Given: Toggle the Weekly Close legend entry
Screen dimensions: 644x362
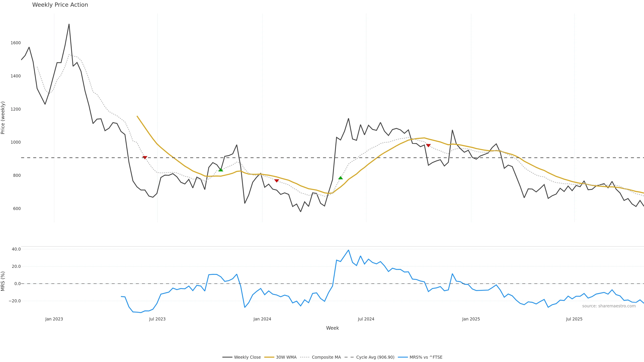Looking at the screenshot, I should (247, 357).
